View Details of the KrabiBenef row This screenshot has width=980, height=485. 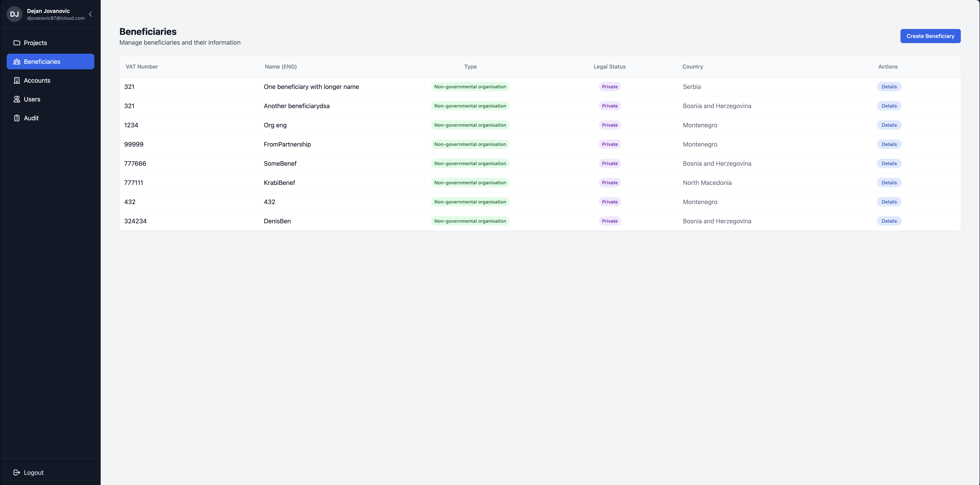[889, 183]
